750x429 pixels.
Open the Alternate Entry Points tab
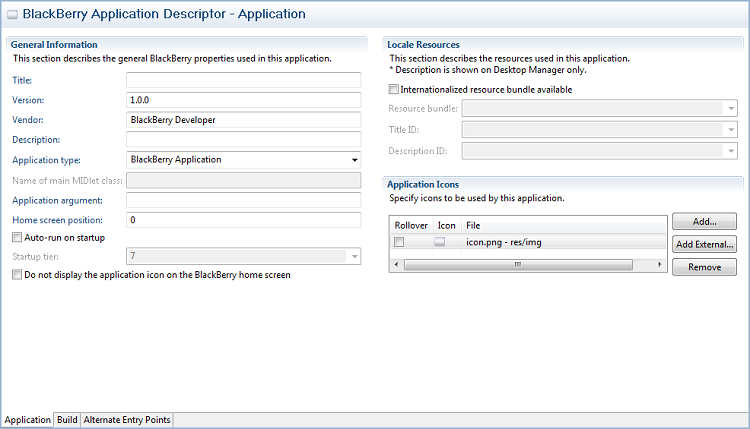click(127, 420)
